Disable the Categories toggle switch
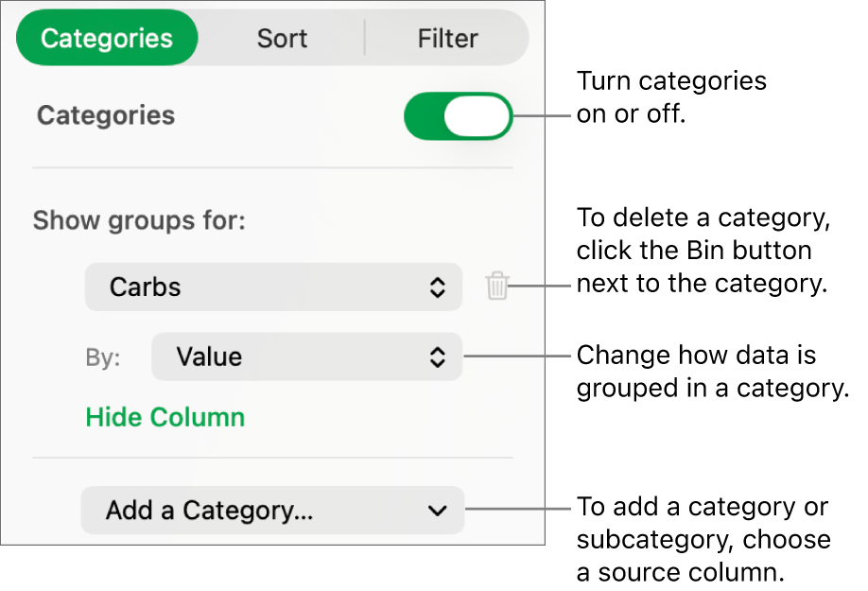 pyautogui.click(x=459, y=115)
